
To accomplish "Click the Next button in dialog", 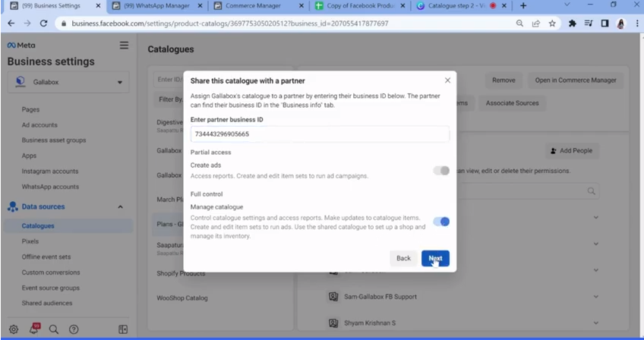I will pos(435,258).
